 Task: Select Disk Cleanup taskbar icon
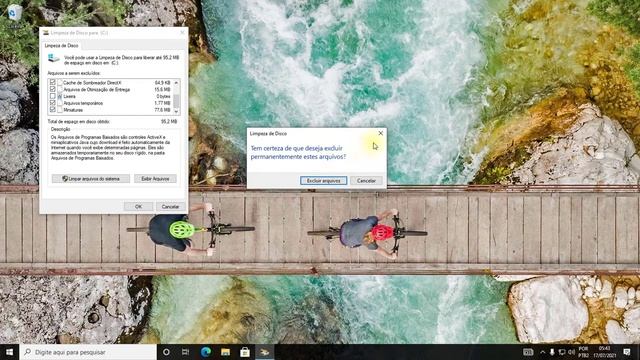click(264, 352)
